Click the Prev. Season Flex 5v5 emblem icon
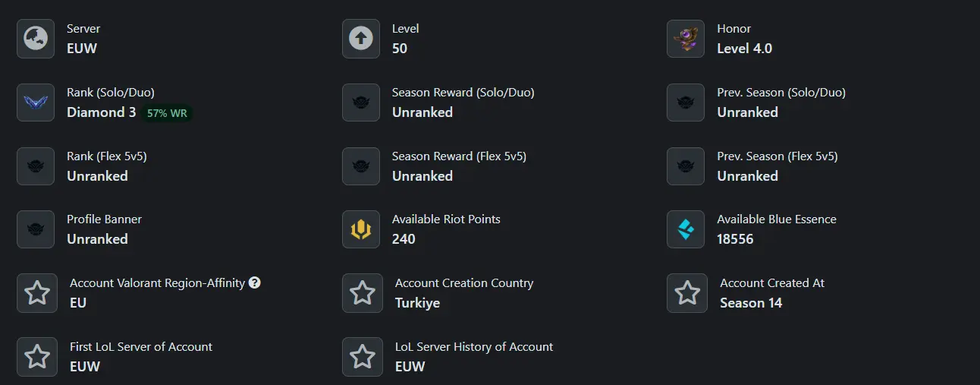 coord(686,166)
